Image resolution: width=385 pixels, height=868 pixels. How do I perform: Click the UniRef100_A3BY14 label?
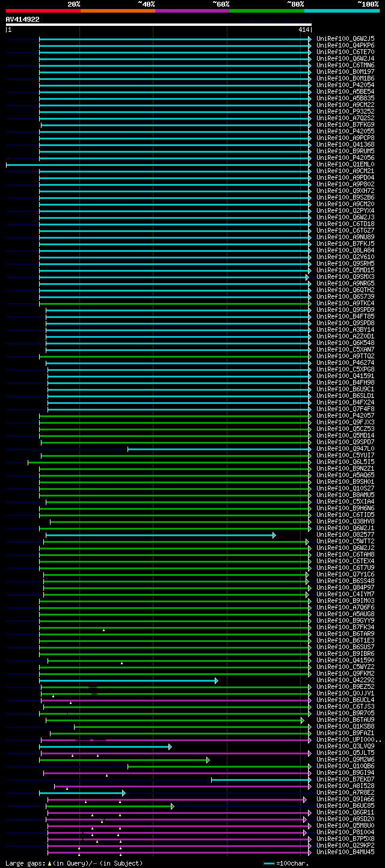(x=345, y=329)
